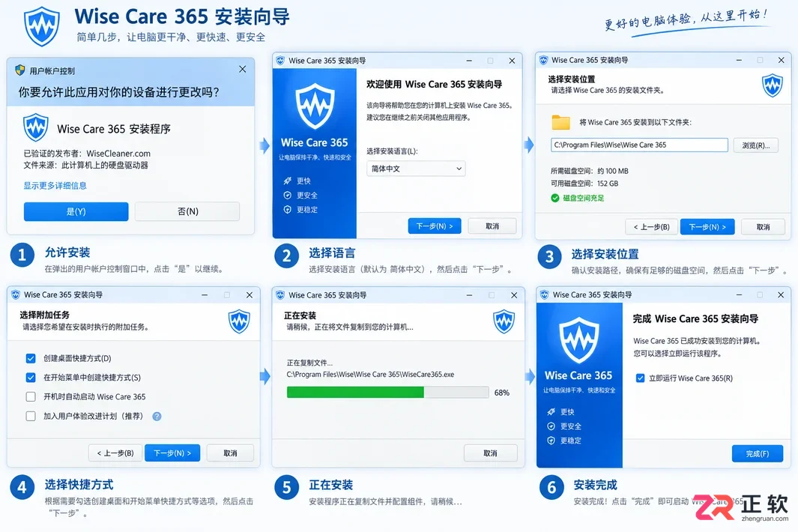
Task: Click the 可用磁盘空间: 152 GB text
Action: point(584,184)
